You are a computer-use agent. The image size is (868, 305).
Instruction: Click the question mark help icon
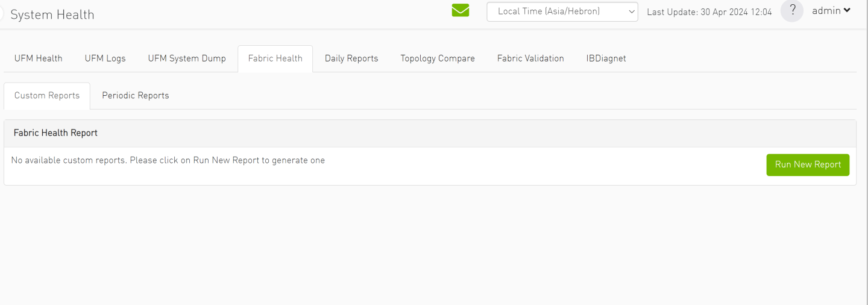pos(792,11)
